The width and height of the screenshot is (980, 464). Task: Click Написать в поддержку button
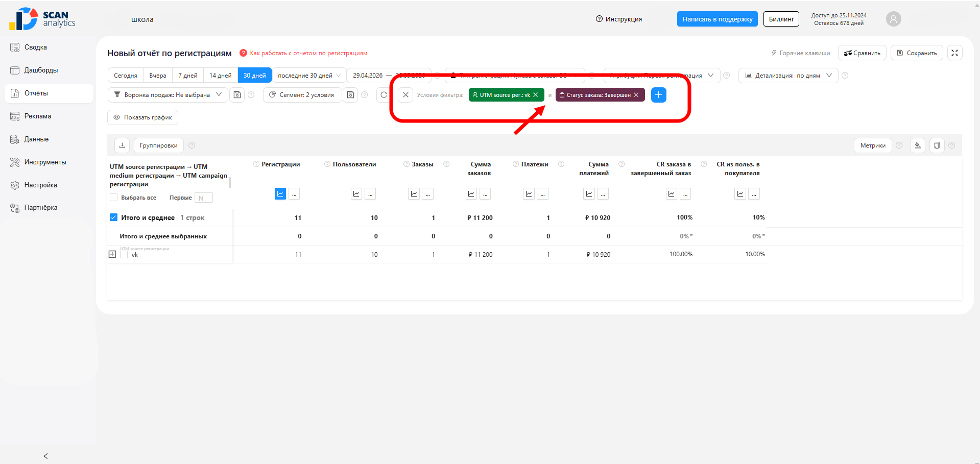tap(718, 19)
